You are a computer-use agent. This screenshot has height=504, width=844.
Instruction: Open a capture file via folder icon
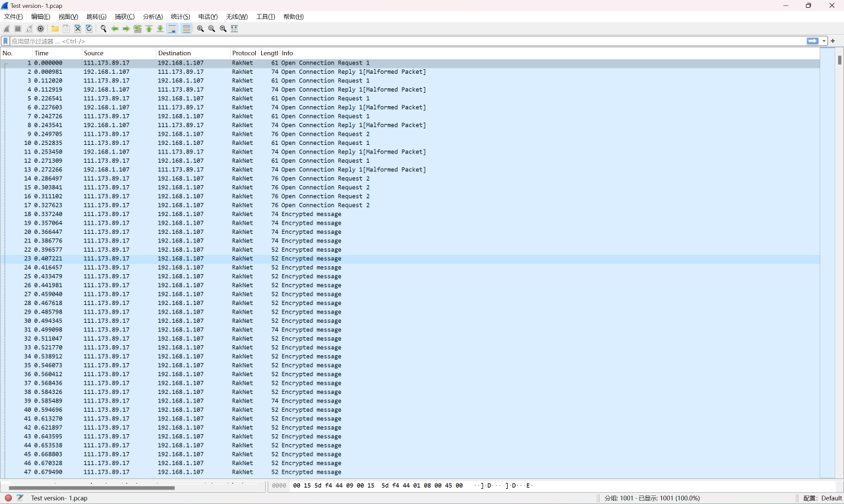tap(55, 29)
